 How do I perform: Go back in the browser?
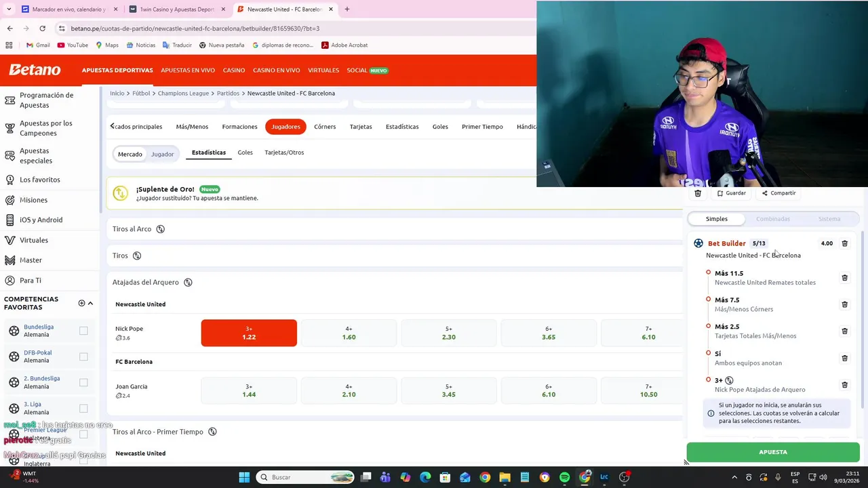[x=9, y=28]
